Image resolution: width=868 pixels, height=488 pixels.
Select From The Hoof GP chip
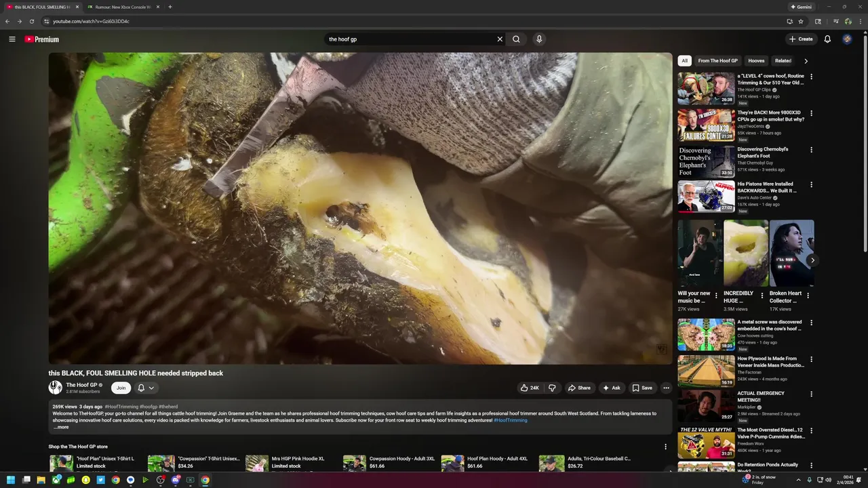pos(717,60)
